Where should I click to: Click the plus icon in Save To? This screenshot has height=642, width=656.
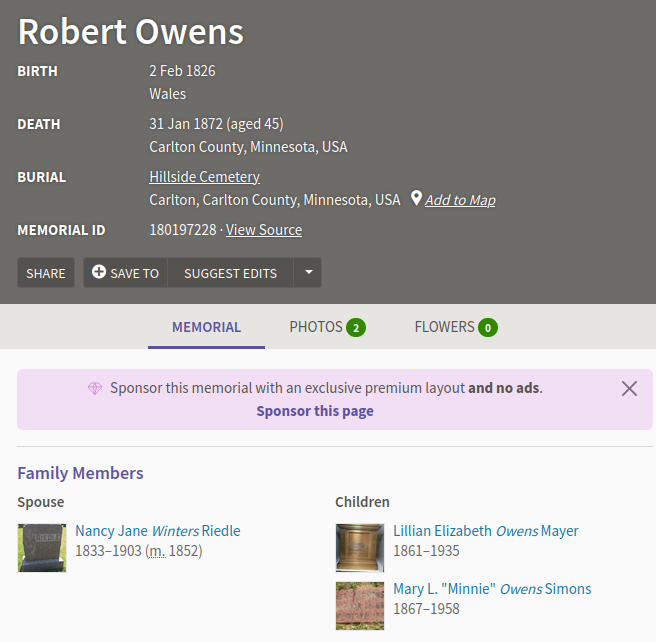coord(99,273)
